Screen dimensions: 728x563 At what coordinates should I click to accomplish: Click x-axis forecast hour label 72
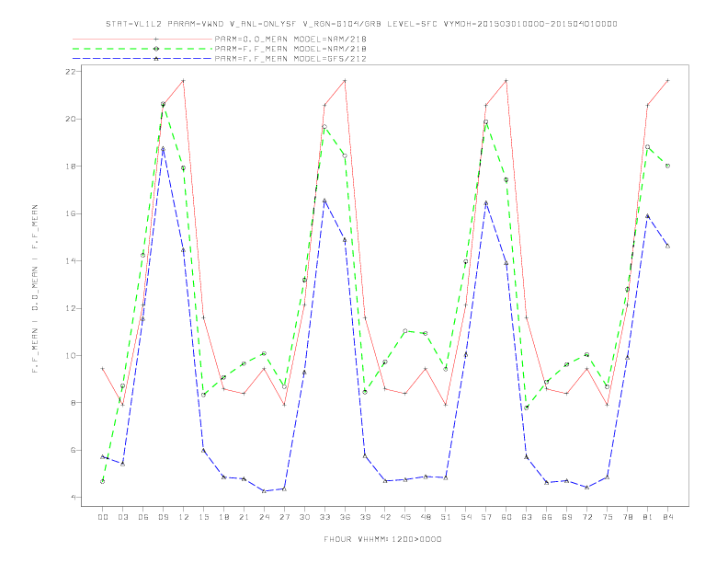pyautogui.click(x=586, y=517)
